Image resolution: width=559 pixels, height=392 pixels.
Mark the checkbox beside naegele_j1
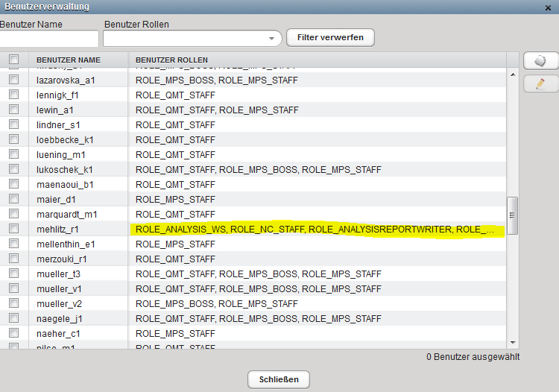coord(13,319)
